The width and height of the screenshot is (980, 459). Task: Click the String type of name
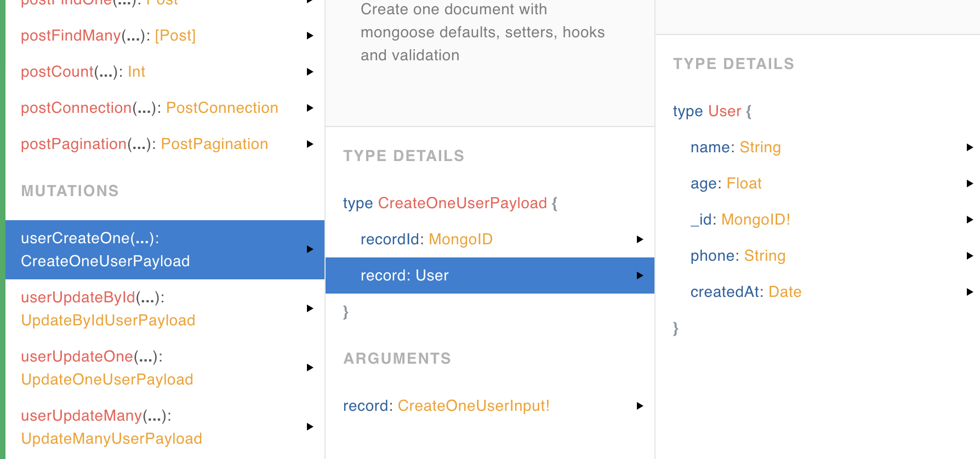[x=760, y=147]
